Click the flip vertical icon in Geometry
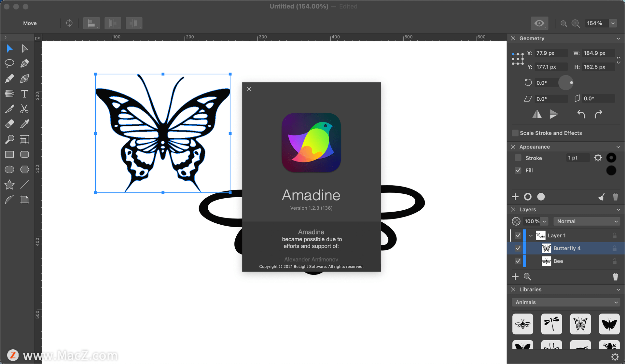The width and height of the screenshot is (625, 364). pyautogui.click(x=554, y=114)
